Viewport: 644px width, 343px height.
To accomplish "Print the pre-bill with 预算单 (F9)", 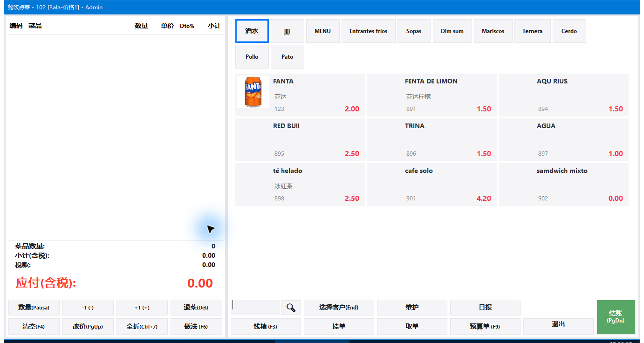I will pyautogui.click(x=485, y=327).
